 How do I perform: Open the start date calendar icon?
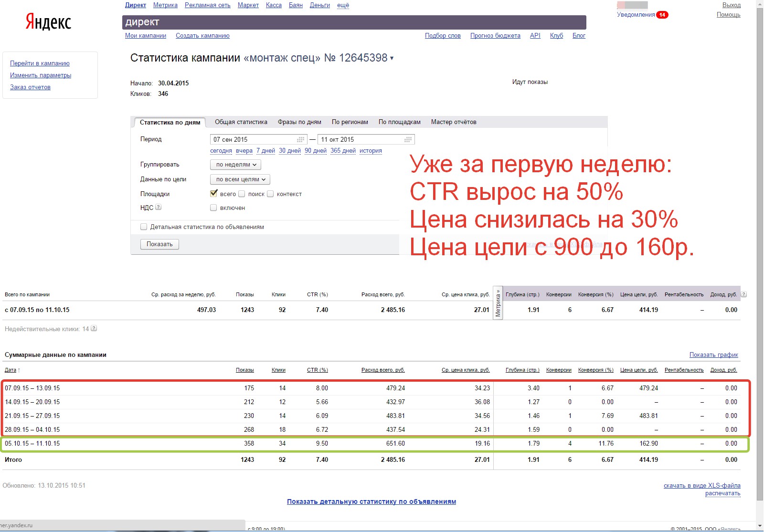click(301, 139)
